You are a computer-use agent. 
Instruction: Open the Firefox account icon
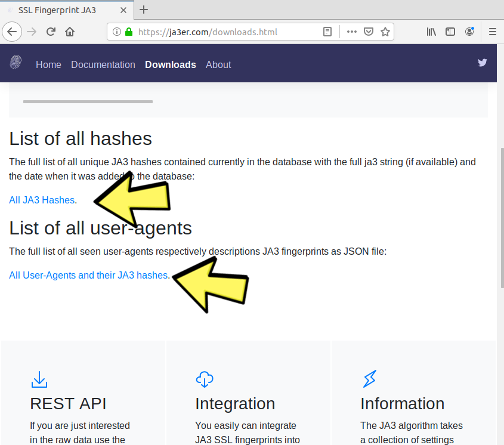469,32
